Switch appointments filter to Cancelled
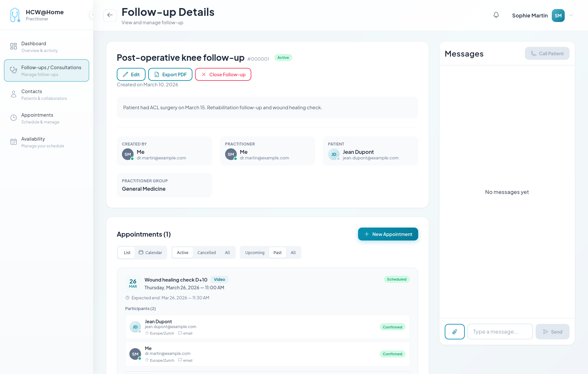 (206, 252)
